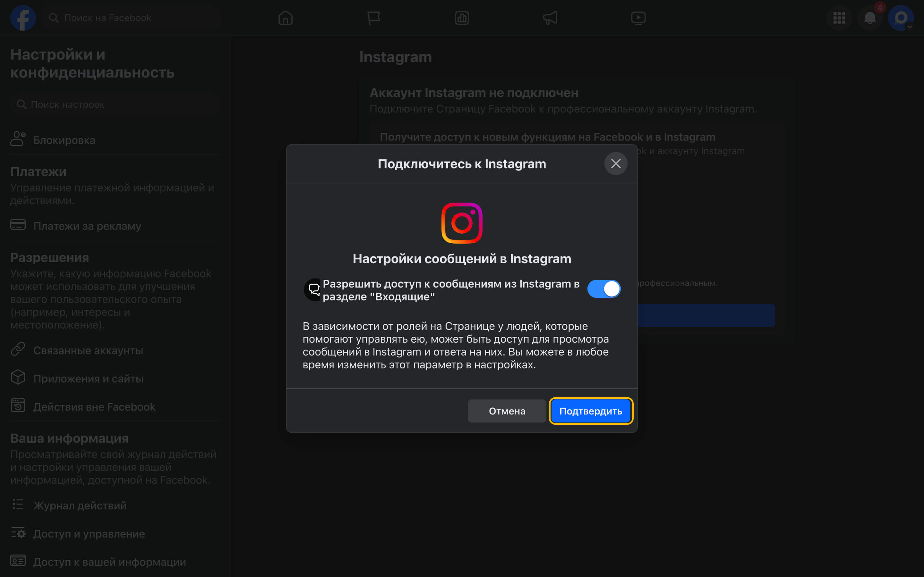Open the Watch video icon

coord(638,18)
